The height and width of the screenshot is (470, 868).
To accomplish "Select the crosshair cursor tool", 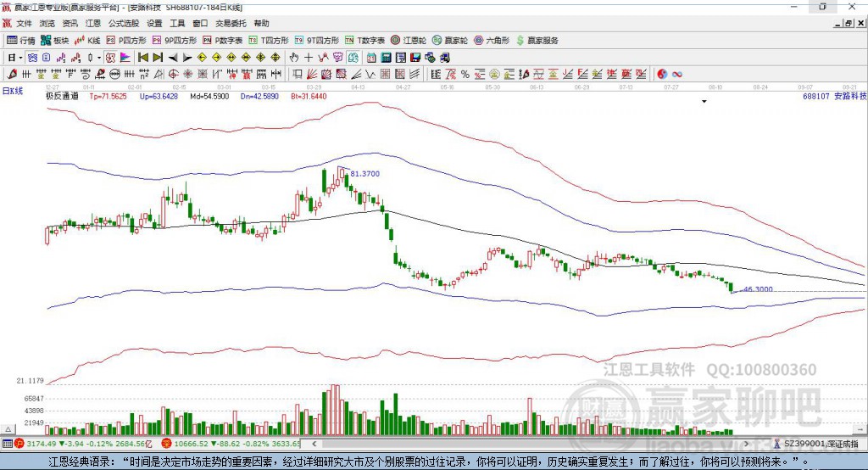I will [309, 58].
